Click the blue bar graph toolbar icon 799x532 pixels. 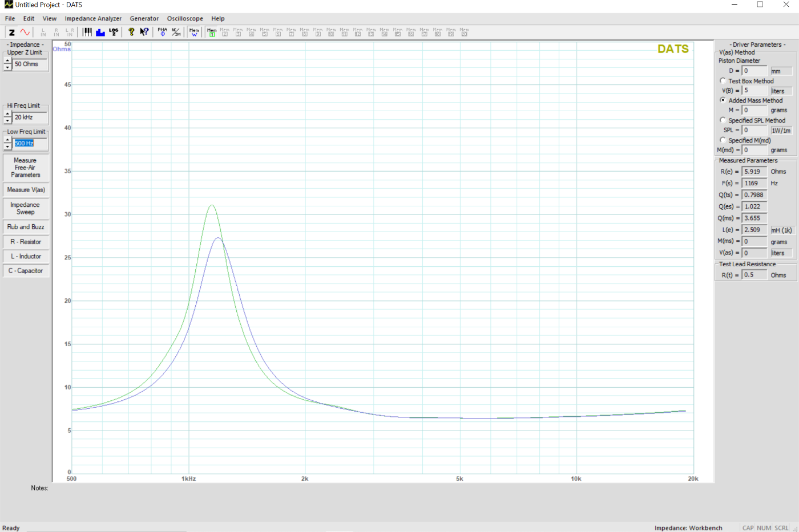point(100,33)
